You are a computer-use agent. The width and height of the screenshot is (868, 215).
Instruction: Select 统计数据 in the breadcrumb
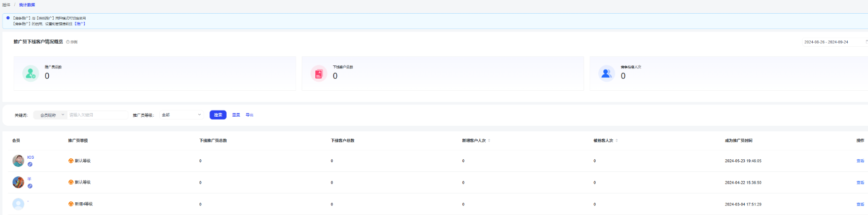[27, 5]
